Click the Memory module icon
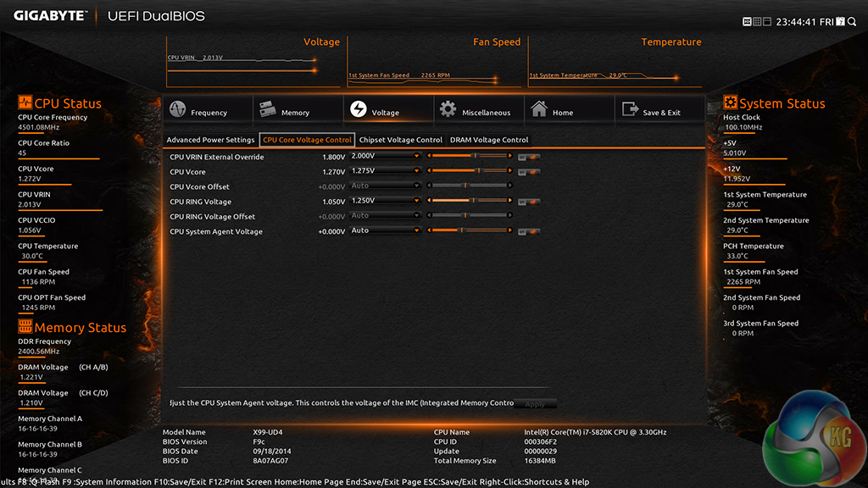Viewport: 868px width, 488px height. click(x=268, y=111)
